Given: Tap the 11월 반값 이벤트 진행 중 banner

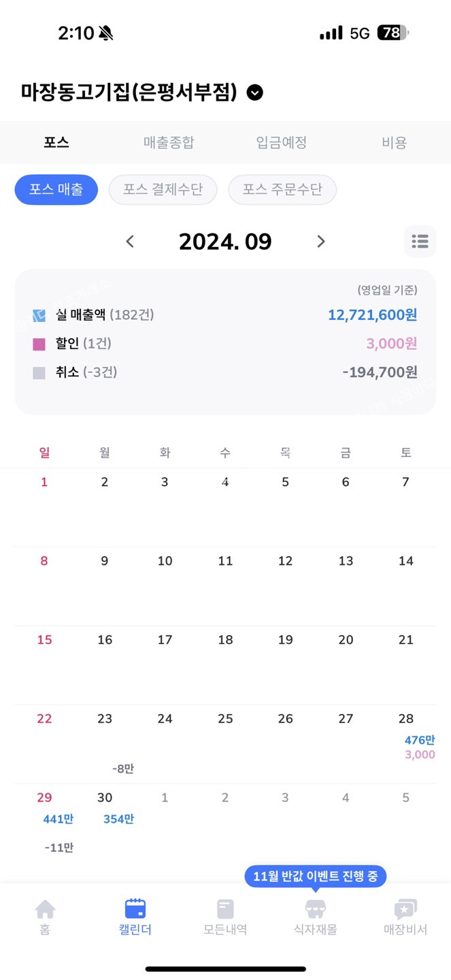Looking at the screenshot, I should coord(315,876).
